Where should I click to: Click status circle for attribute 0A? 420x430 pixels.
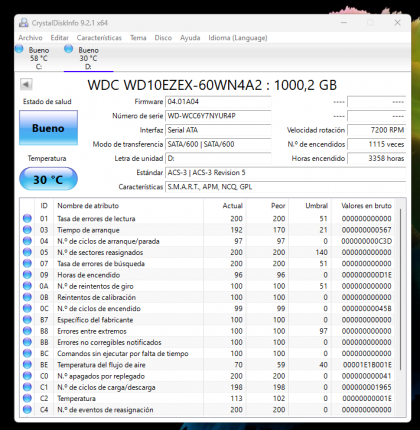27,286
